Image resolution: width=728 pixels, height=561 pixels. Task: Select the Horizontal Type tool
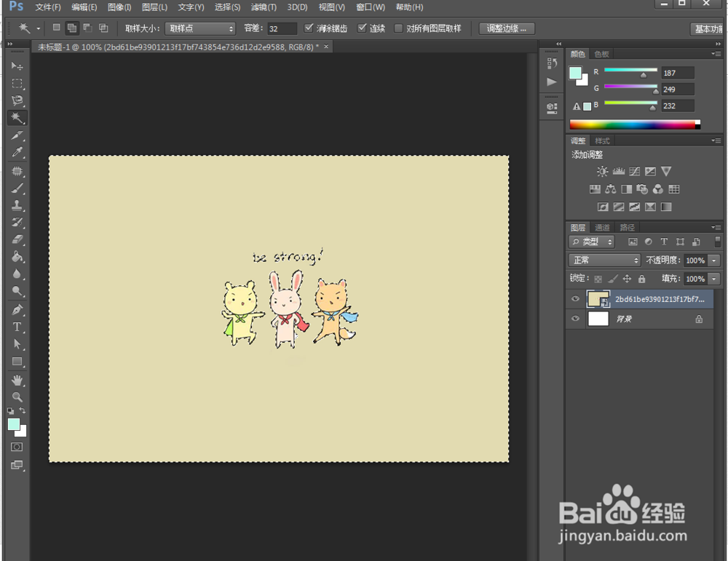coord(17,327)
